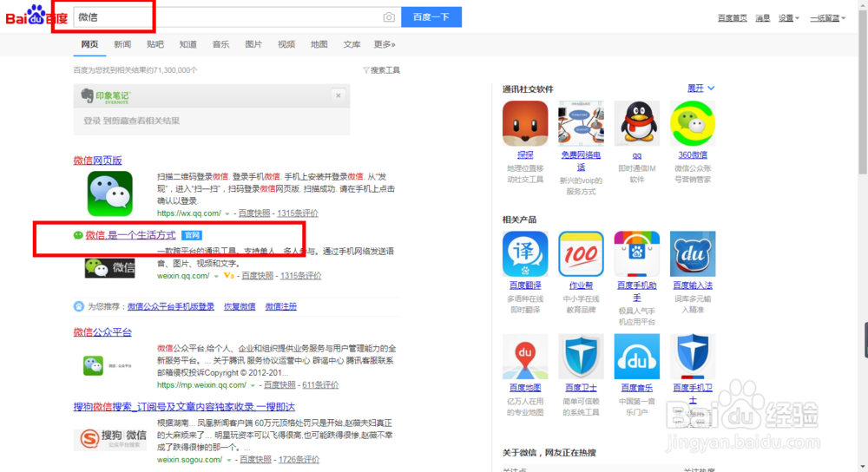Click 1726条评价 under the sogou result

pos(299,460)
